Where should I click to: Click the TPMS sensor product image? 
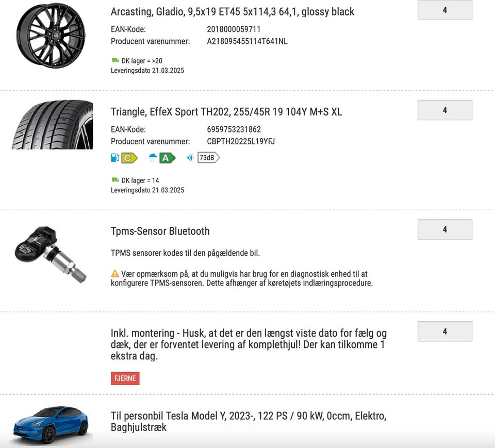tap(51, 254)
